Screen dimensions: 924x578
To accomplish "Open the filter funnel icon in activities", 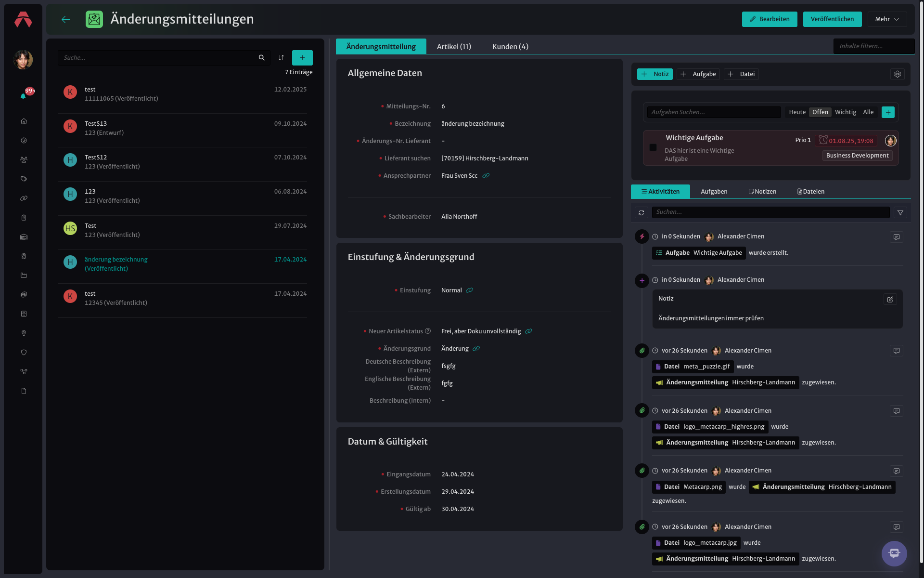I will [900, 212].
